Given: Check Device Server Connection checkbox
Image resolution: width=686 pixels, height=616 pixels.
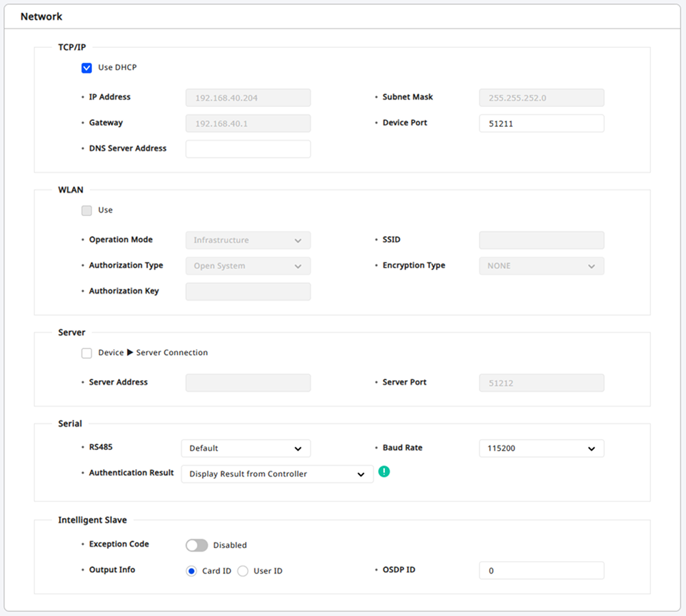Looking at the screenshot, I should tap(86, 353).
